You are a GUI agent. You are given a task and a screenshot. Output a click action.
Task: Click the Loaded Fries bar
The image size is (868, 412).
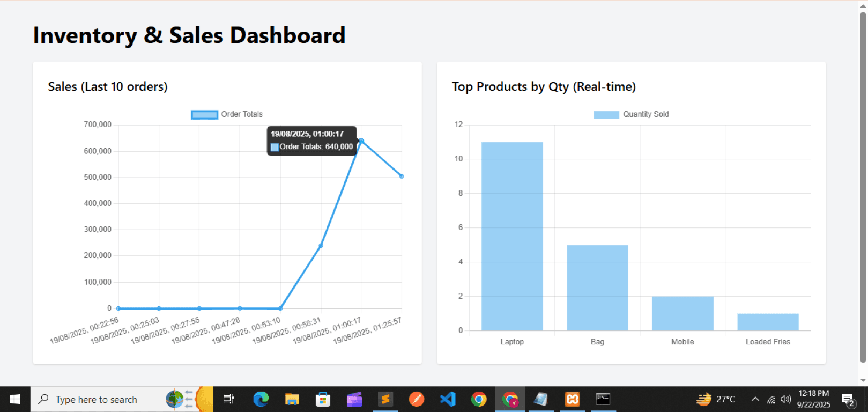[768, 322]
